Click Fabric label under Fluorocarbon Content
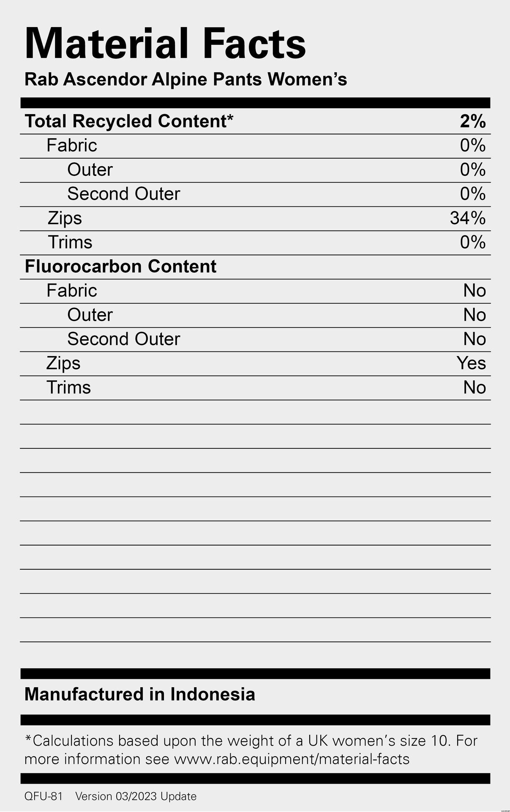The width and height of the screenshot is (510, 812). (72, 291)
